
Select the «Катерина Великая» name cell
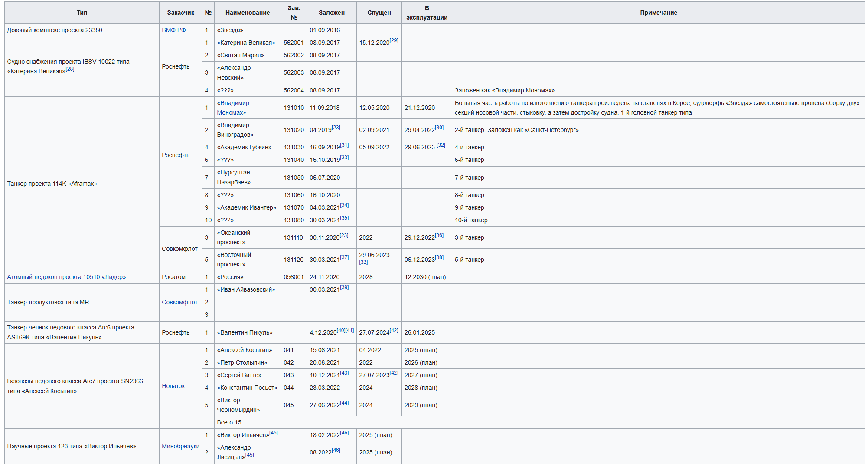pos(248,43)
